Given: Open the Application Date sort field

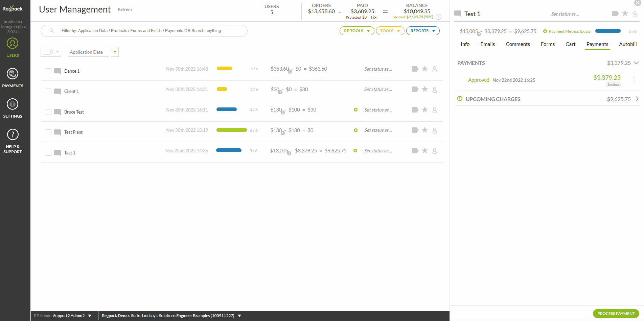Looking at the screenshot, I should (x=89, y=52).
